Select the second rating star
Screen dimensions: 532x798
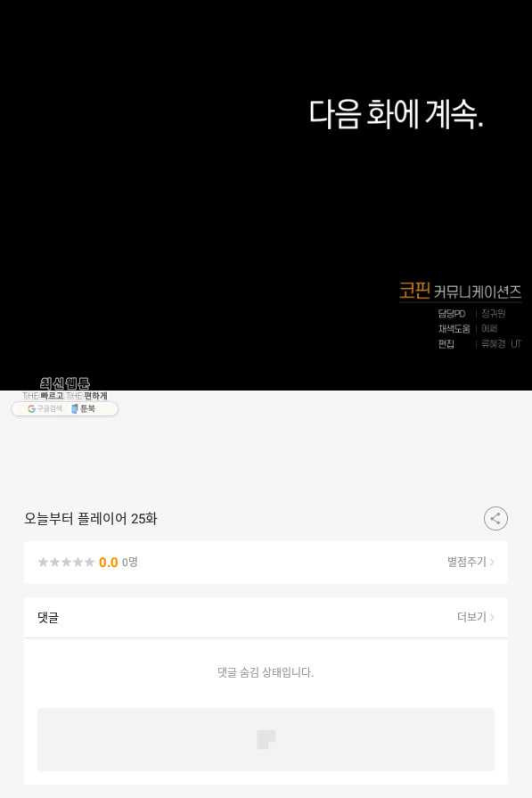55,562
